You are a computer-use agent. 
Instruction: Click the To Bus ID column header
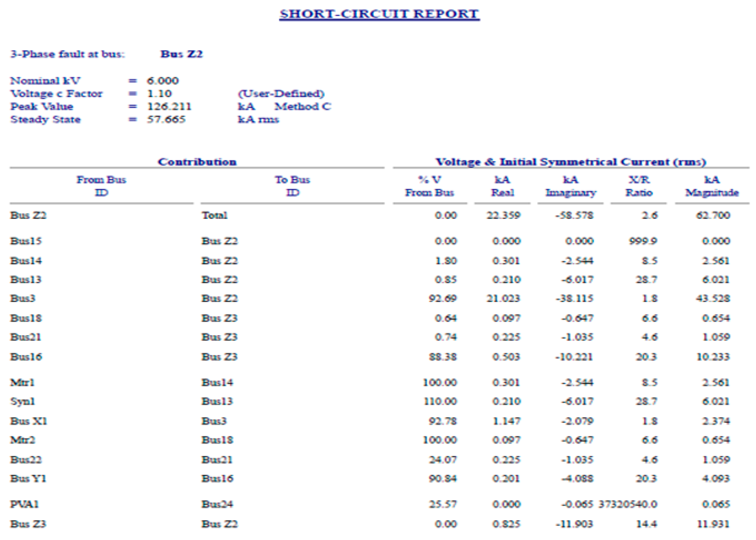pyautogui.click(x=292, y=186)
